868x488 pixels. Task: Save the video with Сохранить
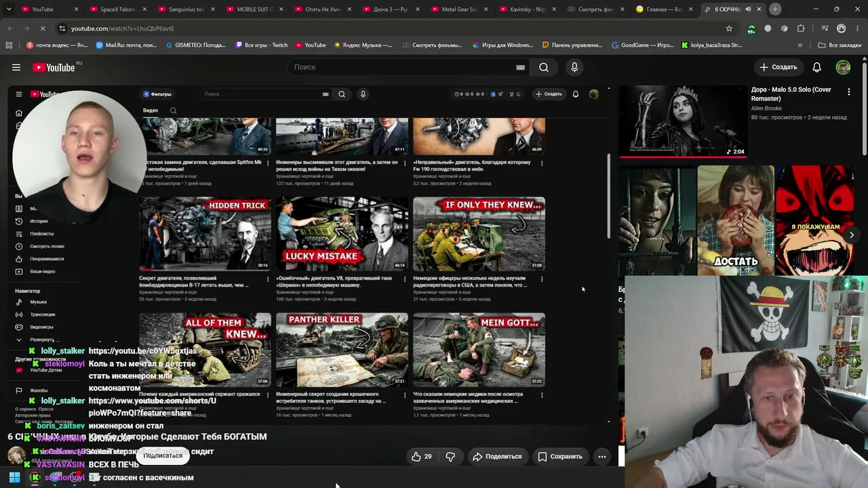(x=560, y=457)
